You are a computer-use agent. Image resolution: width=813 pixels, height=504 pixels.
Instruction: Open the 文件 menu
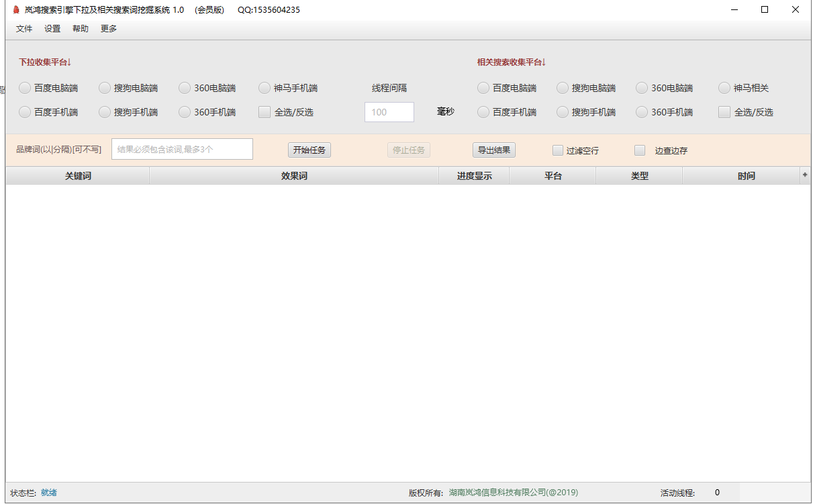24,29
